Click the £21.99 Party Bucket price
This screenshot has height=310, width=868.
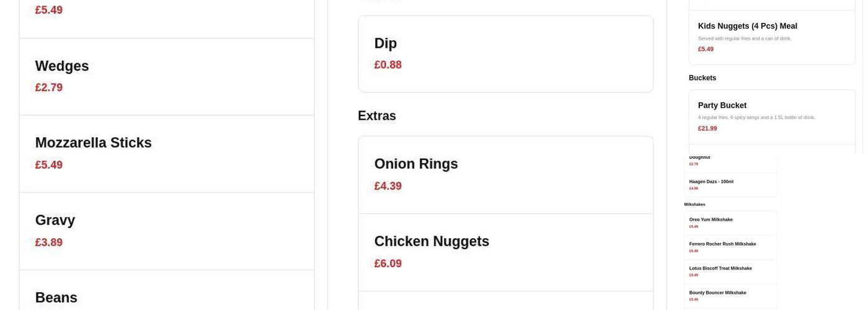tap(707, 129)
